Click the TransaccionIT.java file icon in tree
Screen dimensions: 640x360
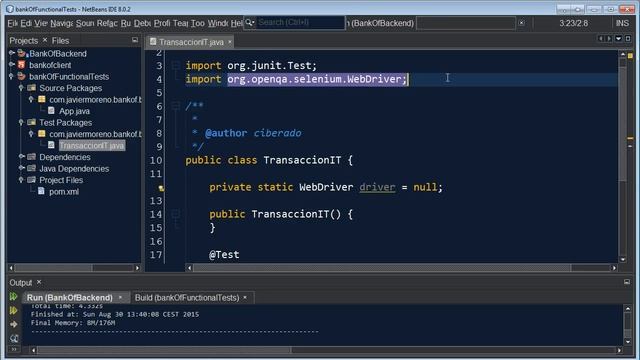(x=51, y=145)
